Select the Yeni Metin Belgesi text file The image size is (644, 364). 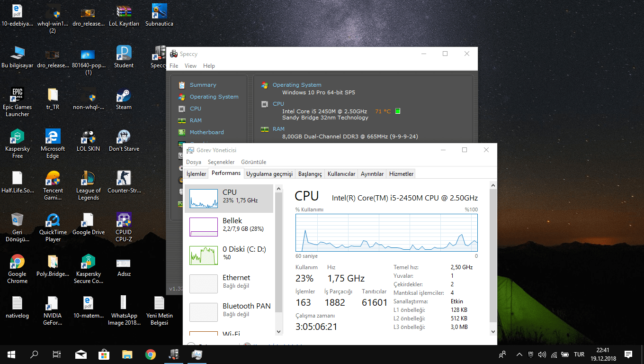pyautogui.click(x=159, y=311)
